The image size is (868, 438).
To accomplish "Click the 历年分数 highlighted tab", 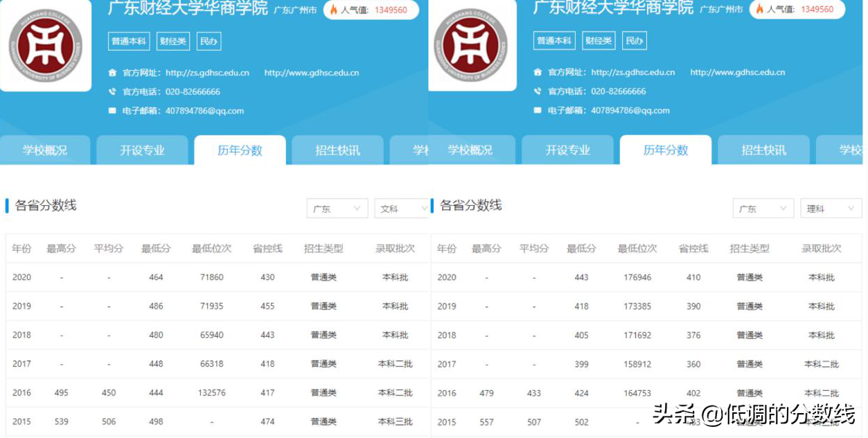I will 240,150.
